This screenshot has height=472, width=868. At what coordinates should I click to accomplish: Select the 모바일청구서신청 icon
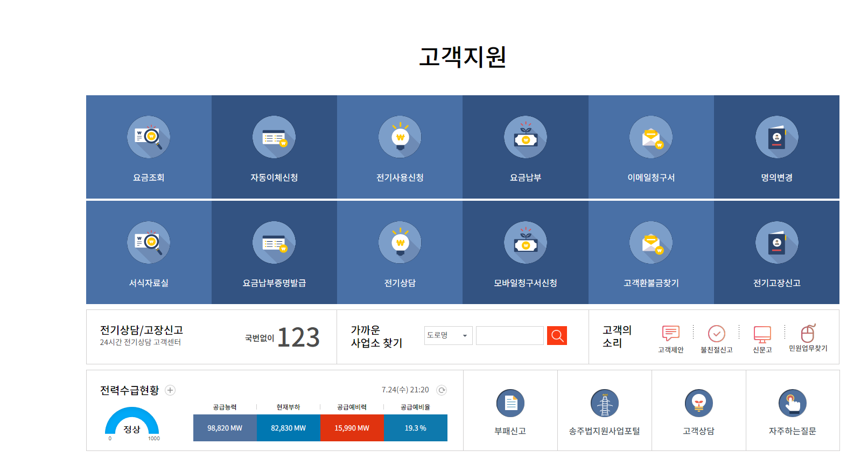click(x=526, y=243)
